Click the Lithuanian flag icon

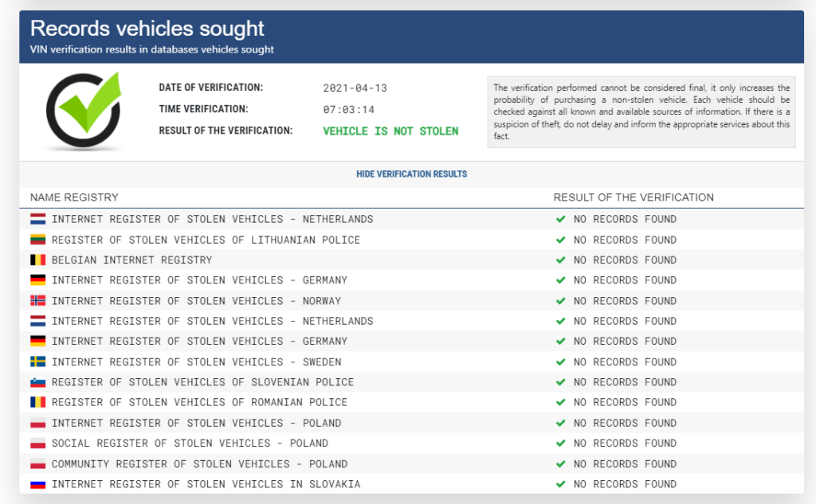click(37, 240)
